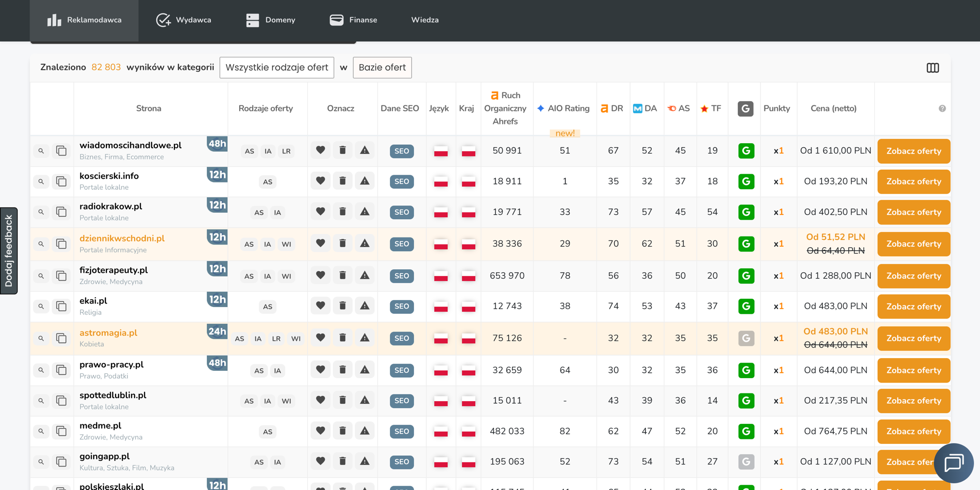Click country flag for radiokrakow.pl

(x=468, y=212)
